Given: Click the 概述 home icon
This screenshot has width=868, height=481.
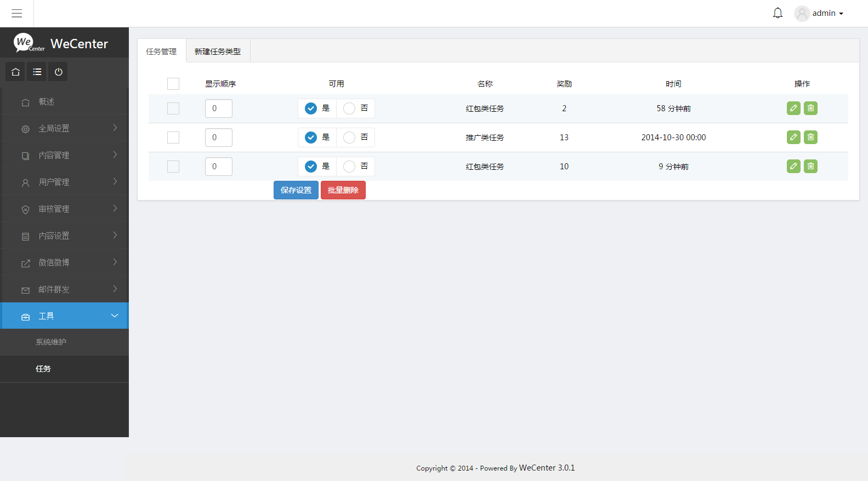Looking at the screenshot, I should (x=25, y=102).
